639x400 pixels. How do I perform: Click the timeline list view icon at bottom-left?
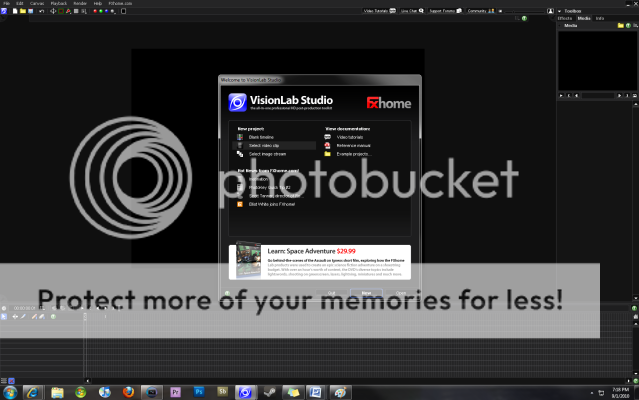pyautogui.click(x=4, y=381)
